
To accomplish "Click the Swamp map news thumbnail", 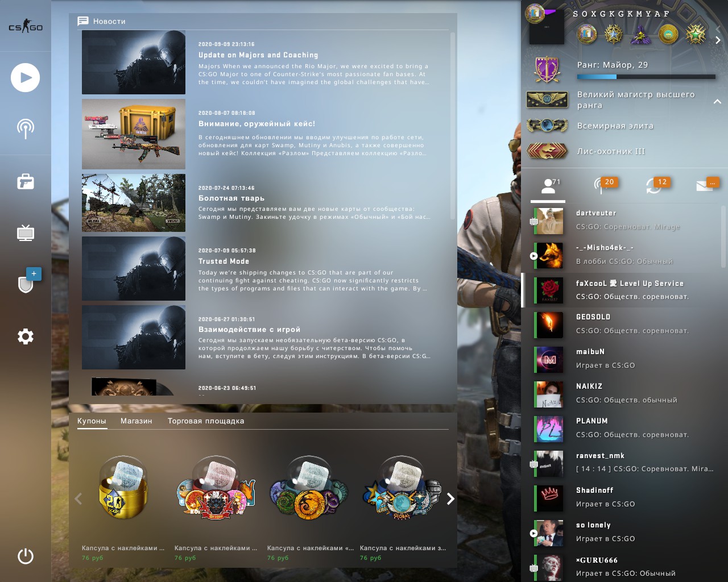I will 134,203.
